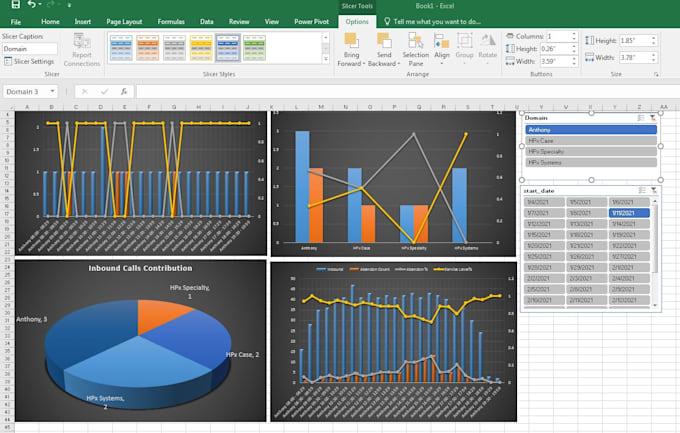Select the Slicer Tools Options tab
This screenshot has height=433, width=680.
click(357, 22)
